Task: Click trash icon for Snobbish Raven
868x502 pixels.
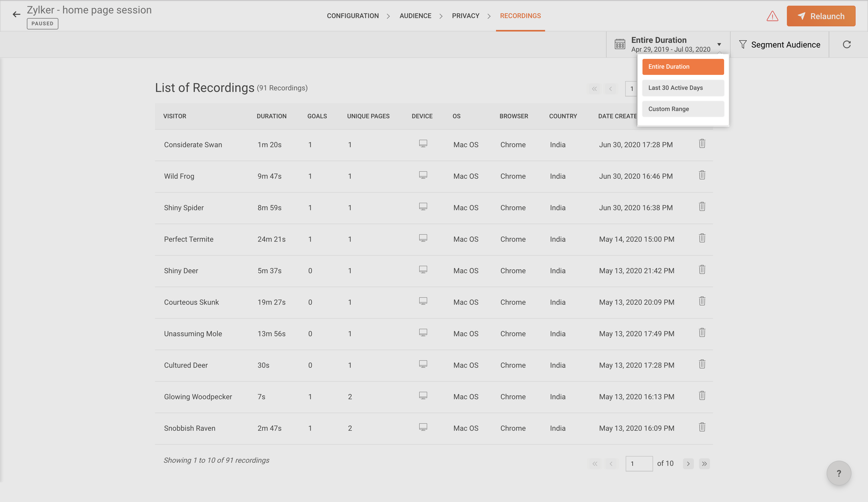Action: tap(702, 427)
